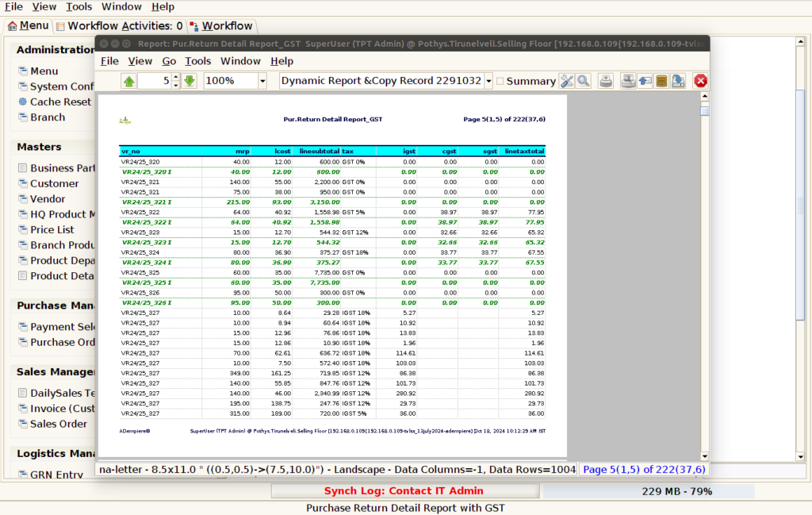Open the main window Tools menu
The height and width of the screenshot is (515, 812).
[x=79, y=6]
